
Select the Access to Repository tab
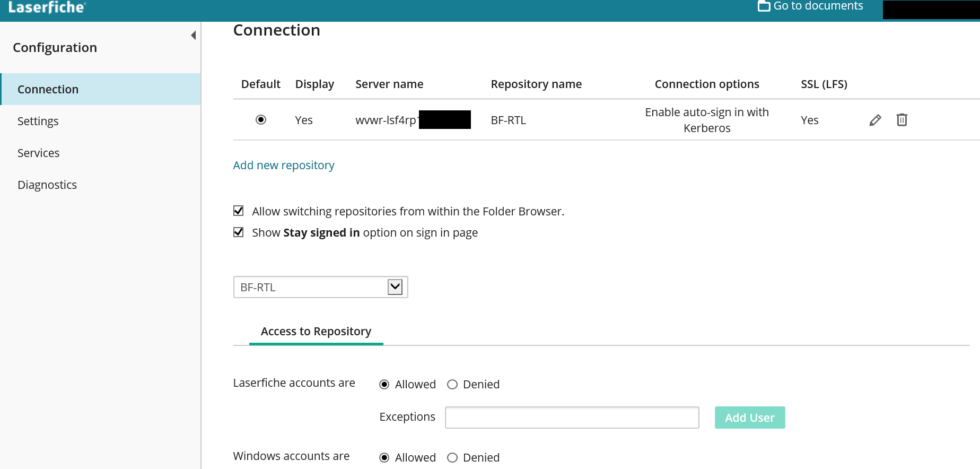click(x=316, y=332)
